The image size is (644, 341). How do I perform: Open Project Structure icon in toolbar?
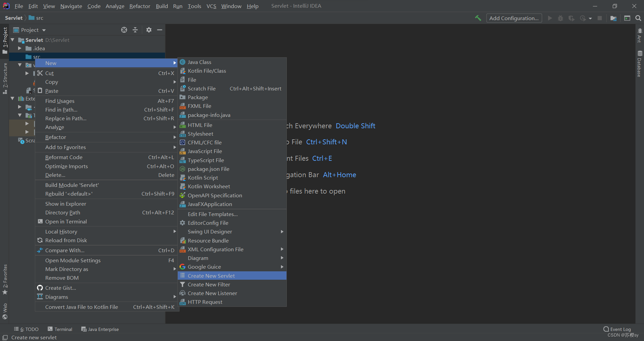(x=613, y=18)
